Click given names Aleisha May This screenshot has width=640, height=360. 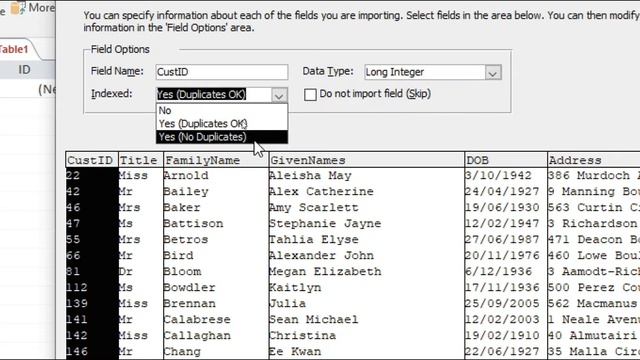[310, 176]
